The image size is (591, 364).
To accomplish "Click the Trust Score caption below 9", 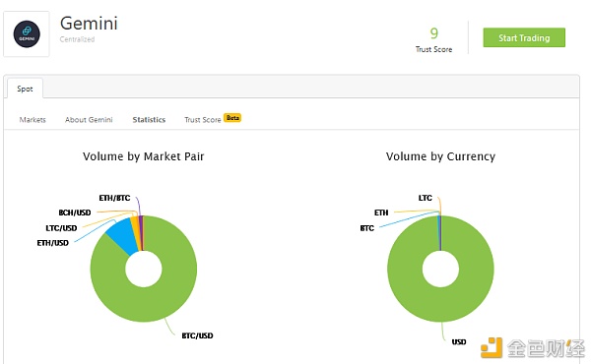I will coord(433,49).
